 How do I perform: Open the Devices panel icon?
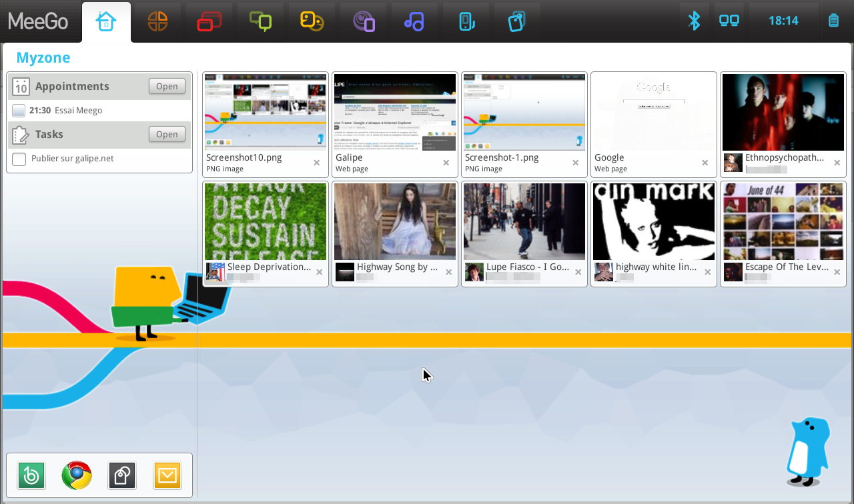point(466,21)
